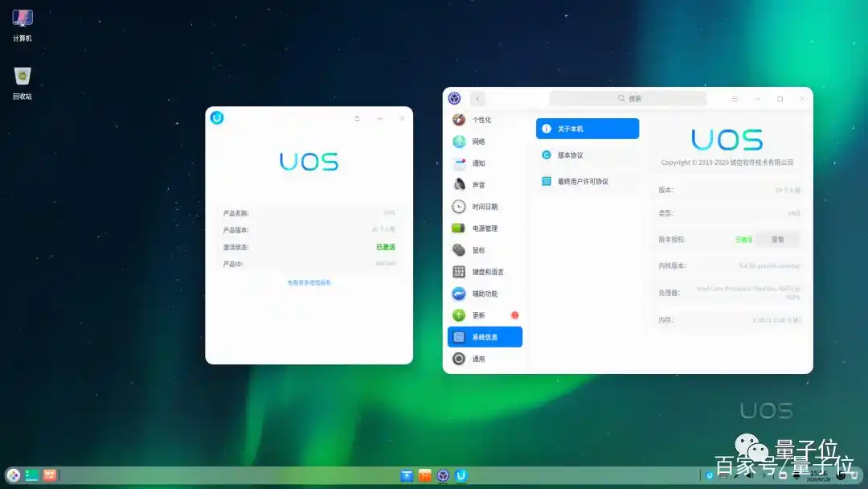Click the blue U activator icon in the dock
This screenshot has width=868, height=489.
pos(461,475)
